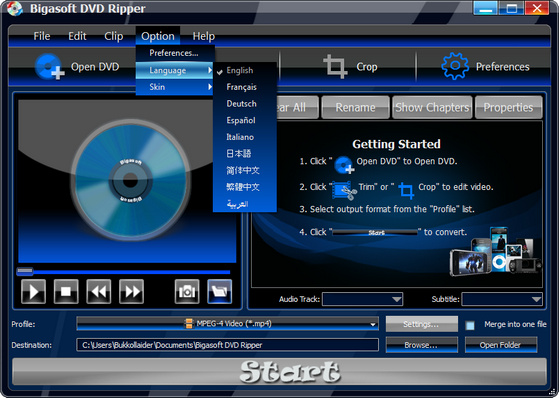The width and height of the screenshot is (559, 398).
Task: Click the Preferences toolbar label
Action: pyautogui.click(x=503, y=67)
